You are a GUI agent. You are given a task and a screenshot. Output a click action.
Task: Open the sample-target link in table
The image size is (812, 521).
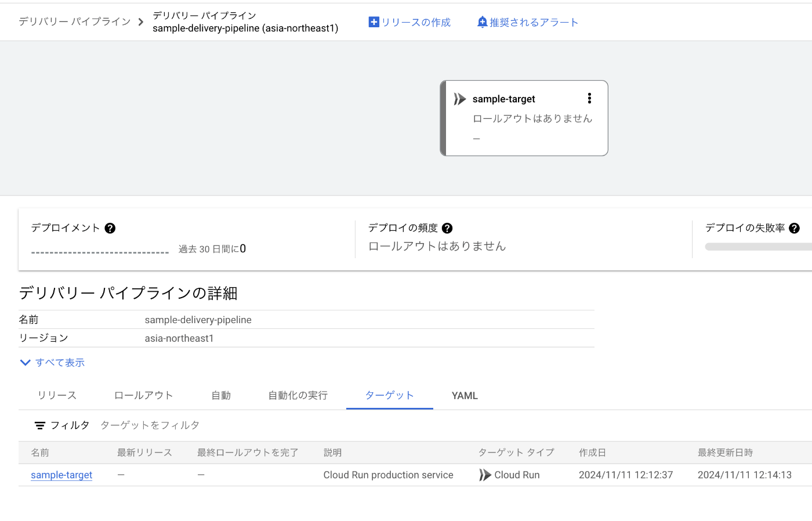pos(61,475)
